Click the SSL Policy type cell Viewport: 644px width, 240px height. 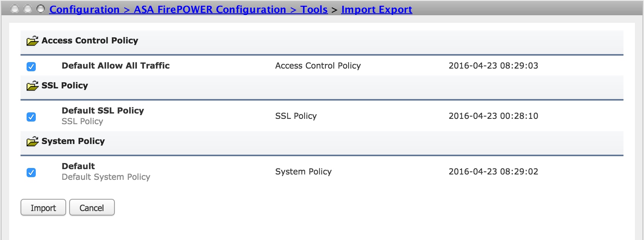click(x=296, y=116)
